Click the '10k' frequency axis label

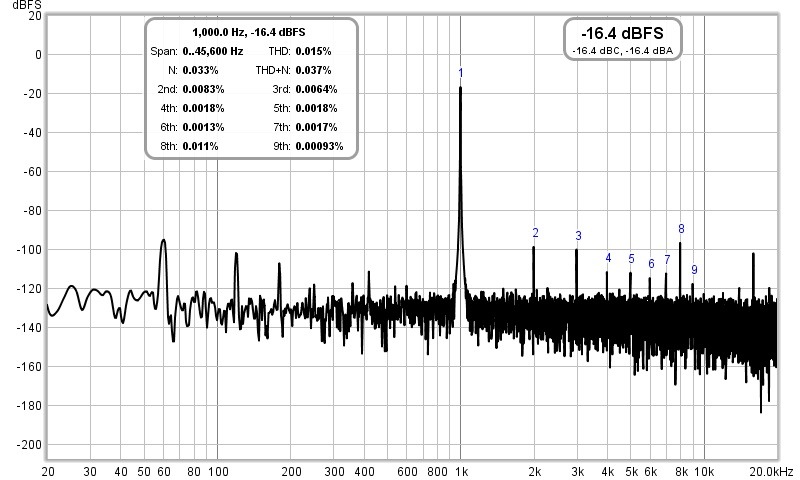pyautogui.click(x=705, y=472)
